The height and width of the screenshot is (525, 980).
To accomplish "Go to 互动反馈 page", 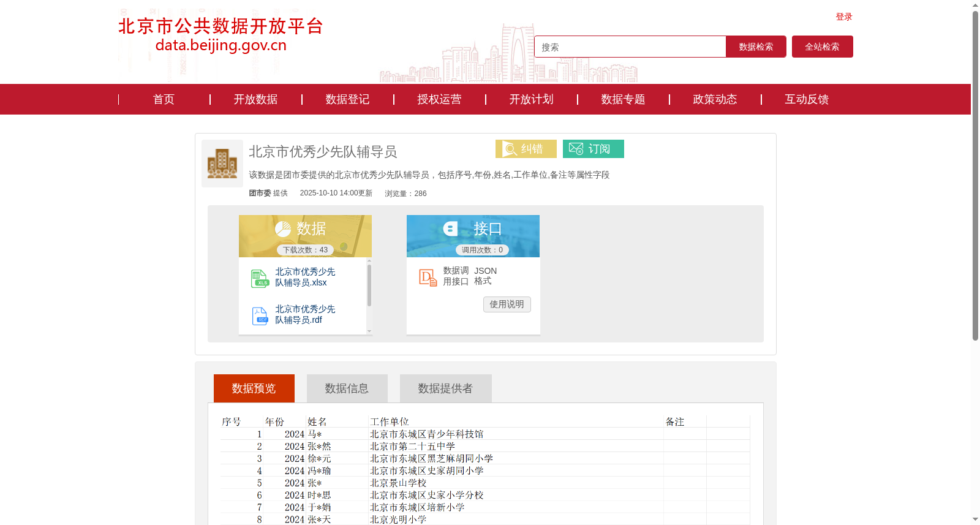I will tap(807, 99).
